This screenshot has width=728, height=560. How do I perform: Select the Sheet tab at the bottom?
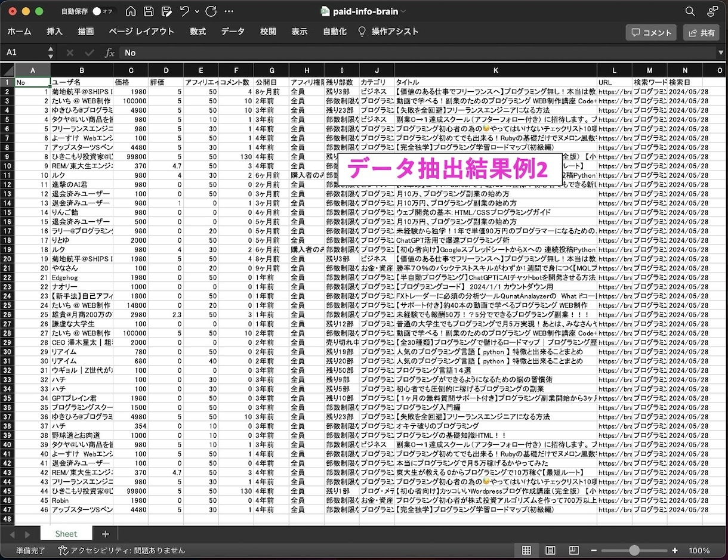tap(66, 534)
